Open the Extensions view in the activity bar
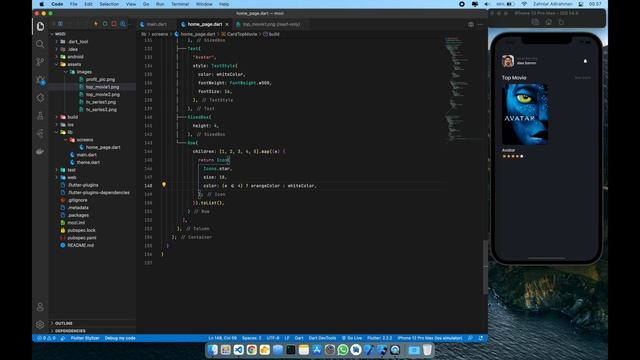The image size is (640, 360). click(x=40, y=98)
